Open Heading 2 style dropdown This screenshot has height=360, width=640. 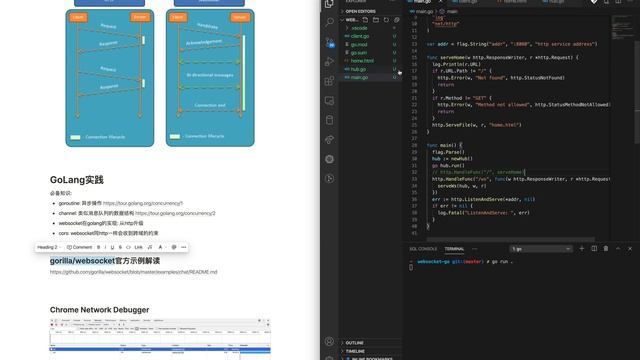pos(49,247)
